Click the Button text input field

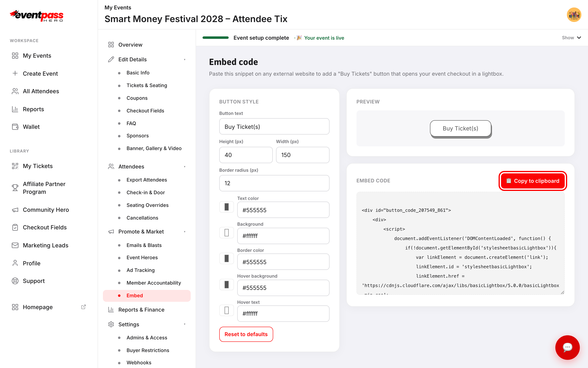tap(274, 126)
